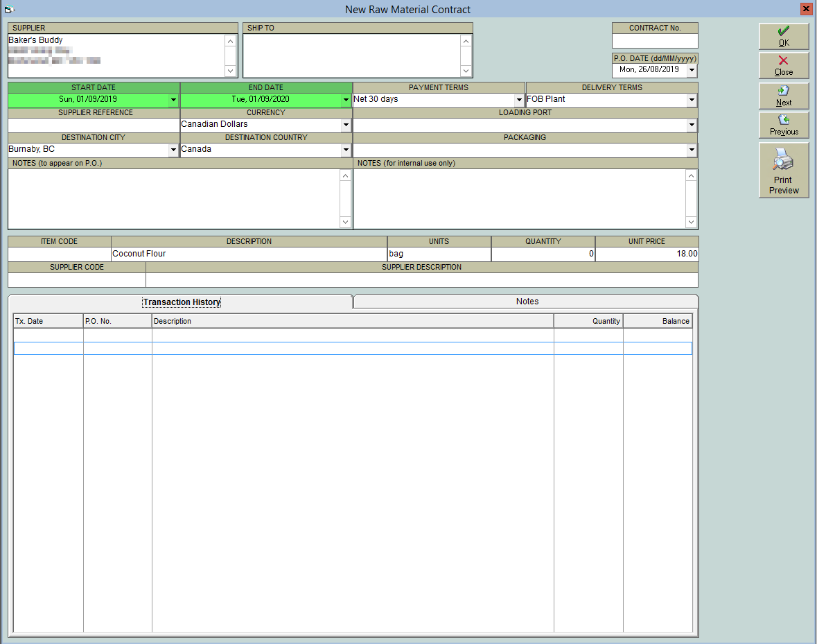
Task: Go to the Next contract record
Action: 784,96
